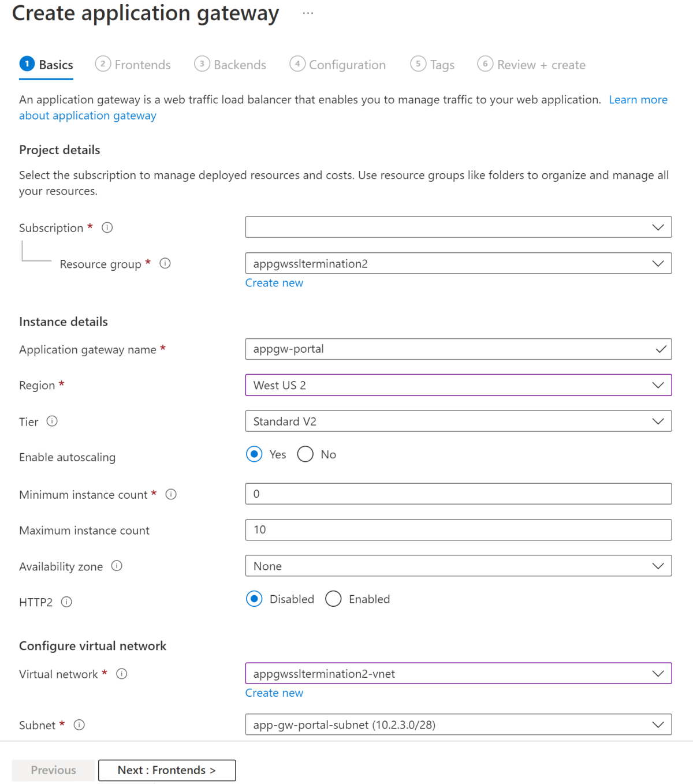The image size is (693, 784).
Task: Click the Availability zone info icon
Action: tap(117, 566)
